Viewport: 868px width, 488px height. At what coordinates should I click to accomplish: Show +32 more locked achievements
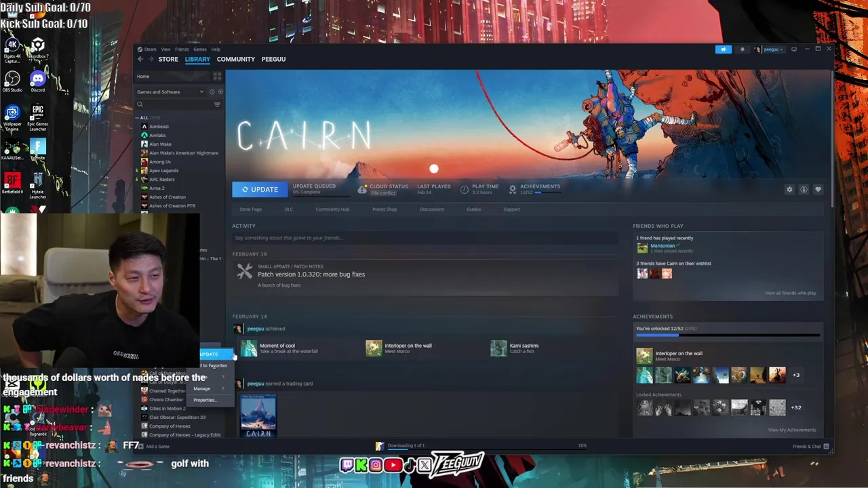796,407
